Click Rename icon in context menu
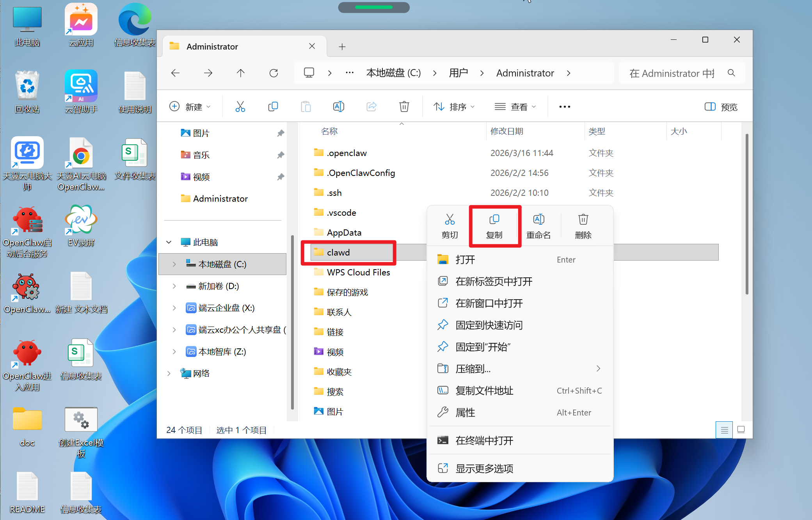 click(x=538, y=220)
